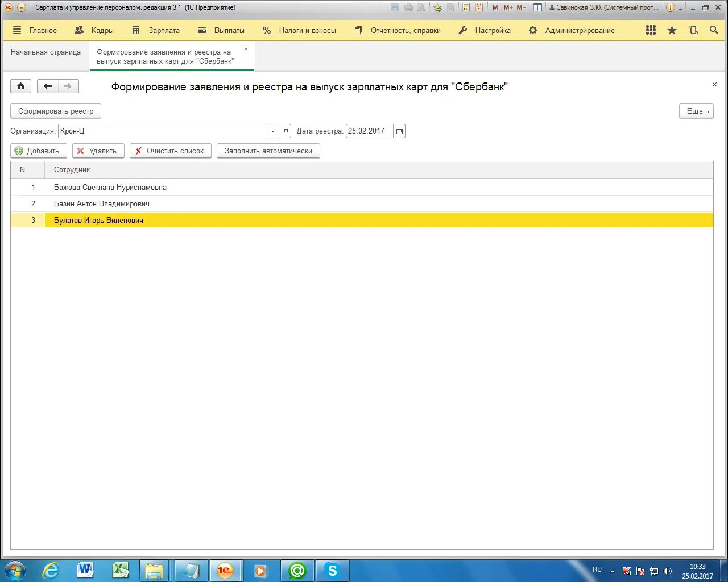
Task: Open the Выплаты section
Action: click(221, 30)
